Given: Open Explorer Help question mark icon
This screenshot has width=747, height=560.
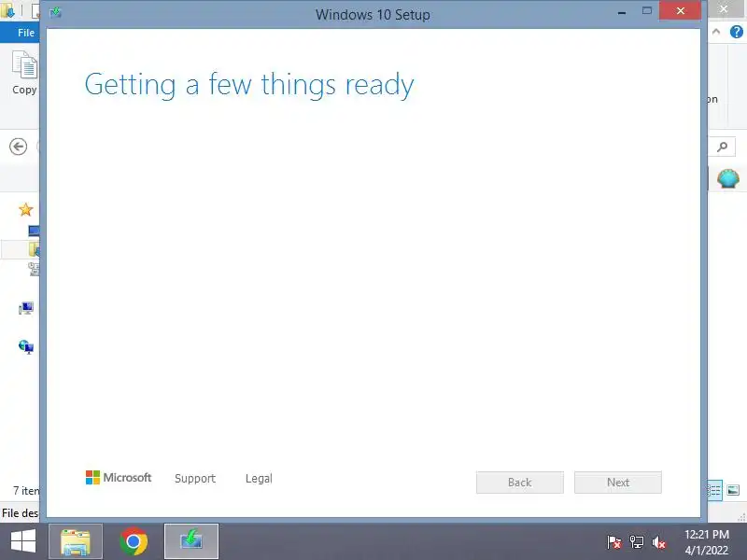Looking at the screenshot, I should pos(736,32).
